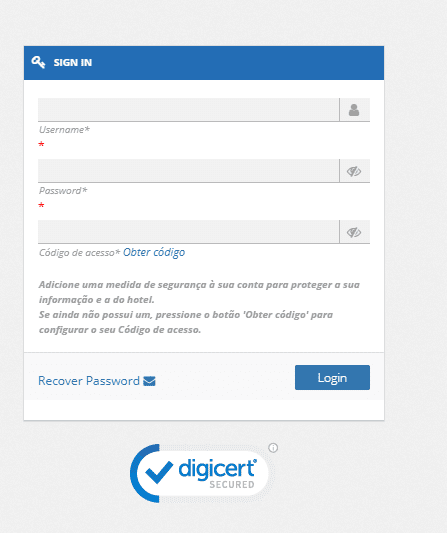Screen dimensions: 447x533
Task: Submit with the Login button
Action: (x=332, y=378)
